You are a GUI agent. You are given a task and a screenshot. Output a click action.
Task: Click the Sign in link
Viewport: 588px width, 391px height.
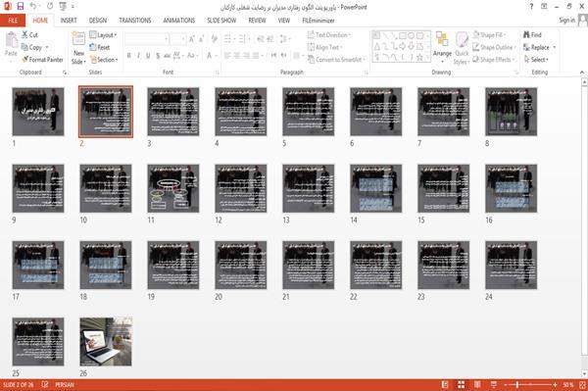click(x=566, y=20)
